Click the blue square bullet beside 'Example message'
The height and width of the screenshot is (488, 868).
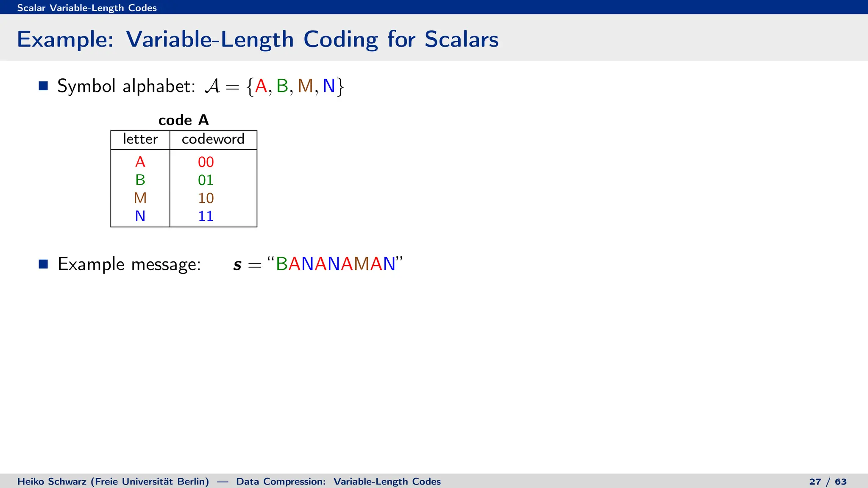point(43,264)
